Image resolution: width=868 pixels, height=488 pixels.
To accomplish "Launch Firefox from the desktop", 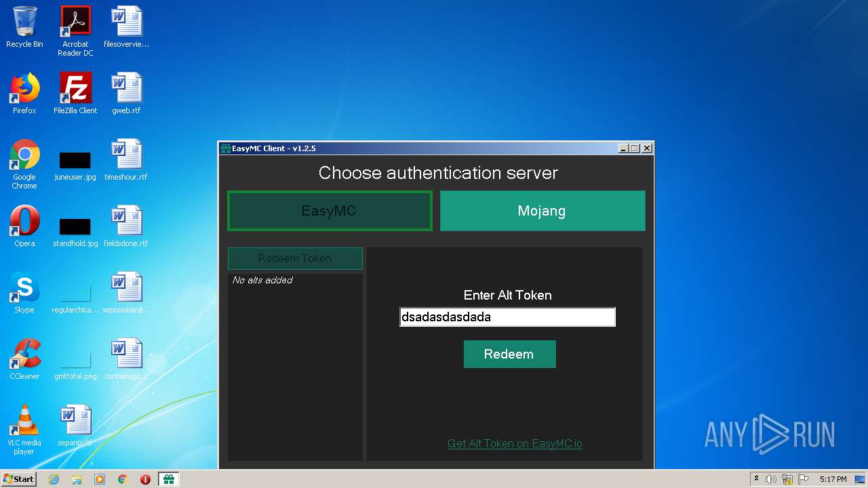I will click(x=24, y=94).
